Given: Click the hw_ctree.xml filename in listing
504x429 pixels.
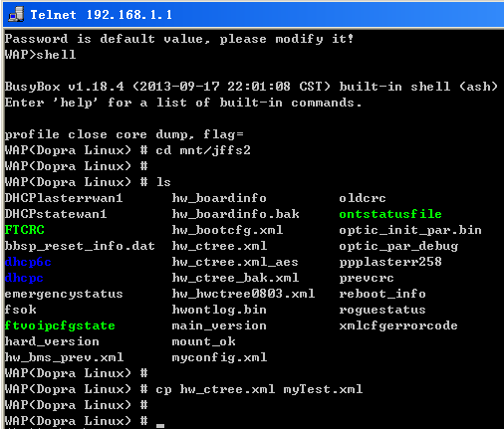Looking at the screenshot, I should 219,246.
